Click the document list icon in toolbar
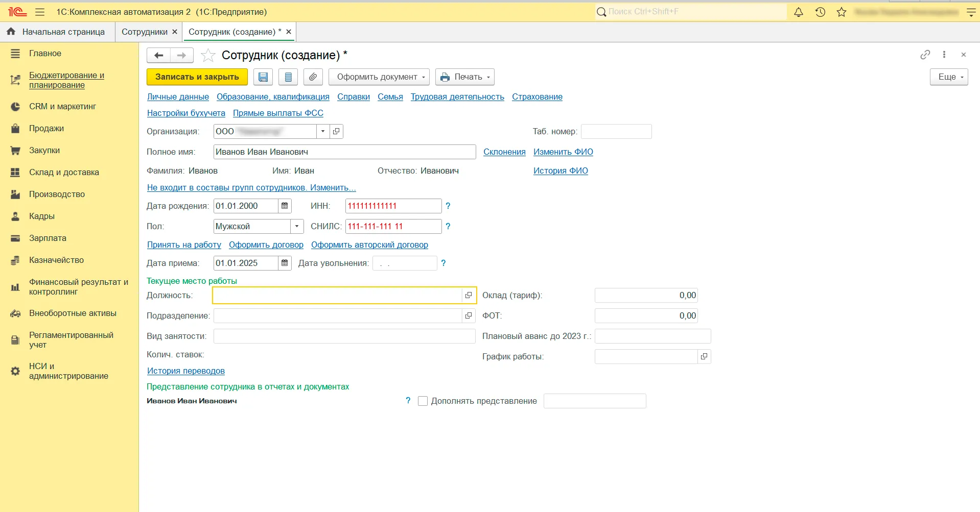Viewport: 980px width, 512px height. tap(288, 77)
